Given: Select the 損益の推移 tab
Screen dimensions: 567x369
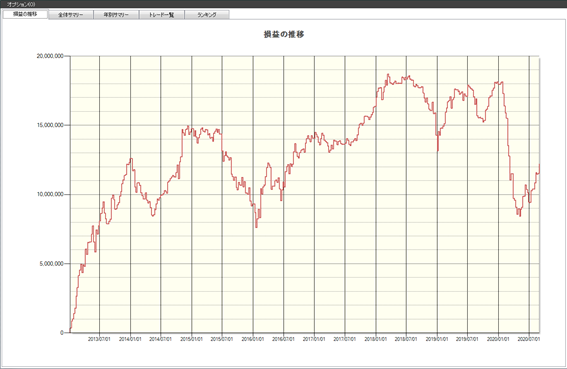Looking at the screenshot, I should click(x=25, y=14).
